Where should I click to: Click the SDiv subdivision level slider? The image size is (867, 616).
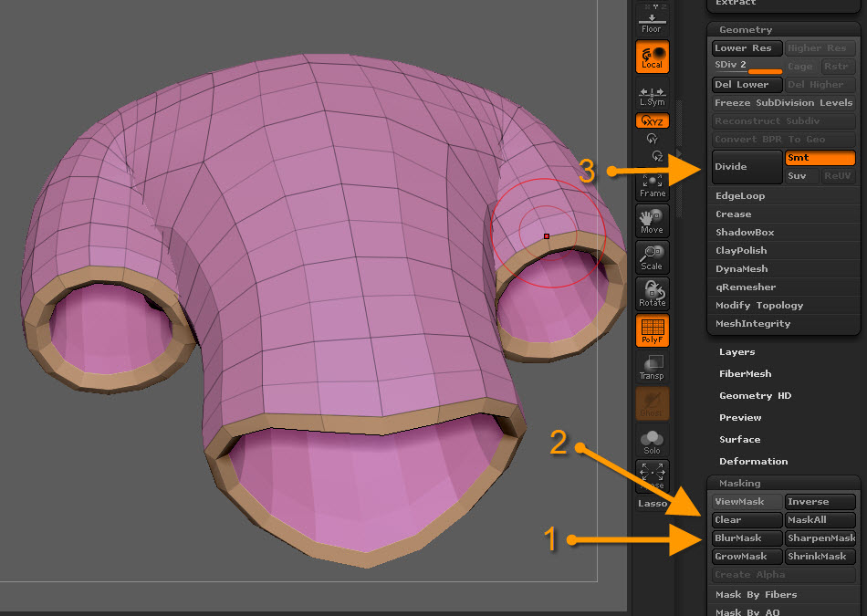pyautogui.click(x=747, y=66)
